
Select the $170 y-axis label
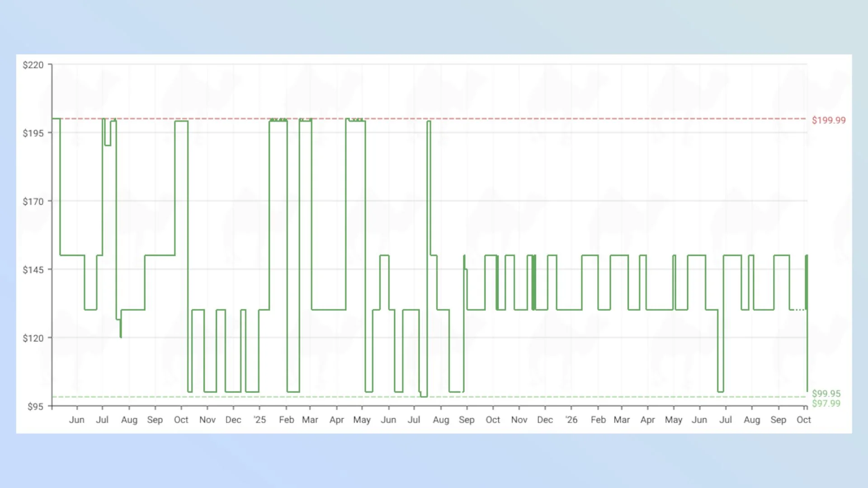point(33,202)
